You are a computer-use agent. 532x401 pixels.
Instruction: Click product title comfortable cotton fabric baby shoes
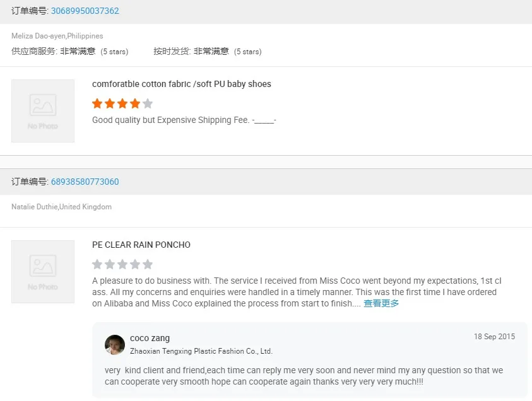click(x=182, y=84)
